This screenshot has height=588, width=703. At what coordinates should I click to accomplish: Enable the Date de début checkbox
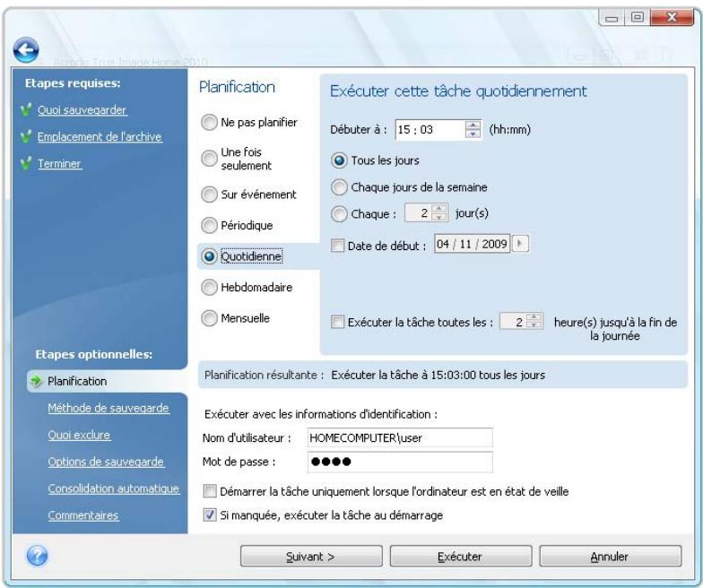click(337, 246)
